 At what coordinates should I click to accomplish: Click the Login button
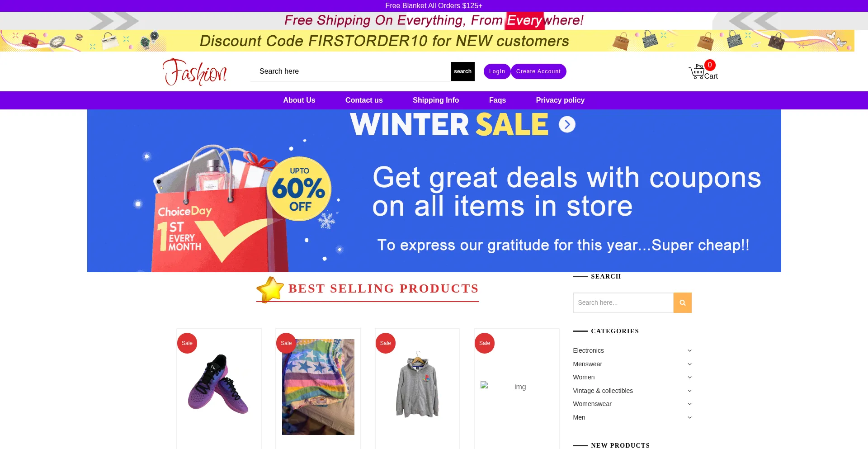click(497, 71)
